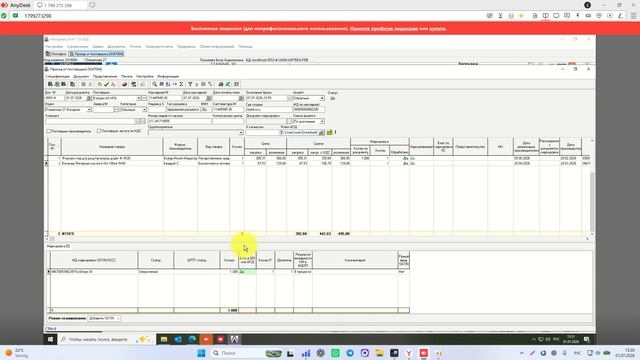Click the ellipsis button next to order number
The image size is (640, 360).
pos(116,110)
